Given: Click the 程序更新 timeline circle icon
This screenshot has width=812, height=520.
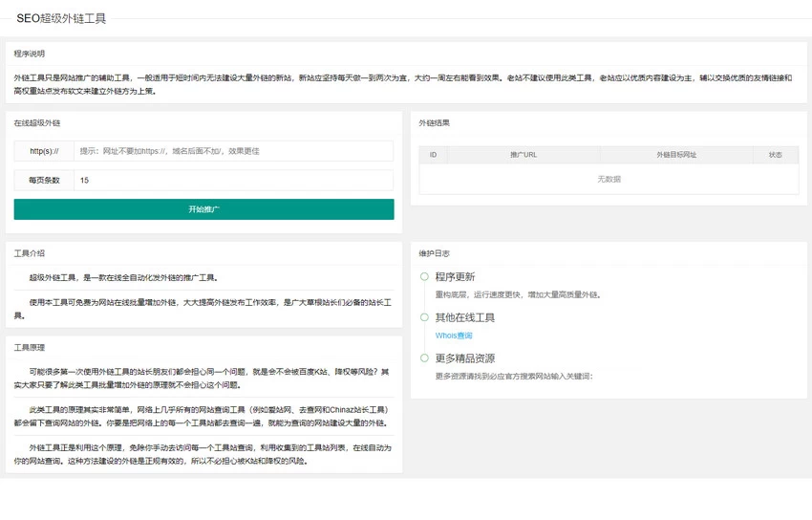Looking at the screenshot, I should tap(424, 276).
